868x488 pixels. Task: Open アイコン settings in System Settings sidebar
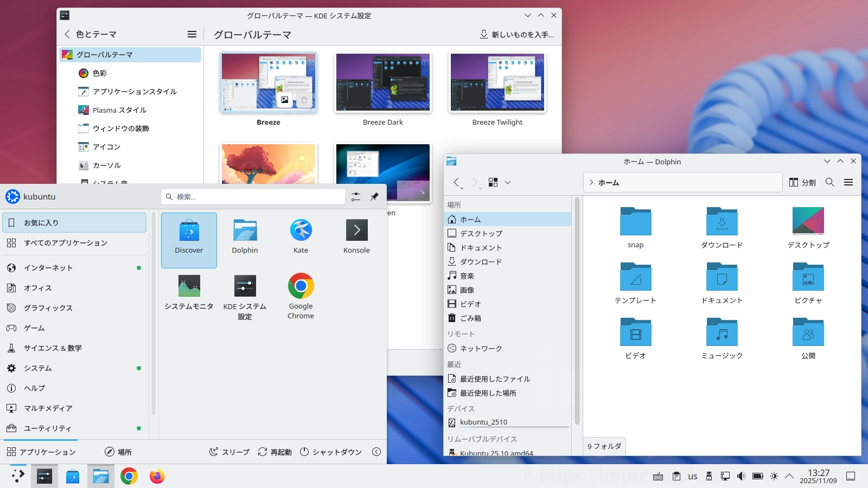tap(130, 147)
